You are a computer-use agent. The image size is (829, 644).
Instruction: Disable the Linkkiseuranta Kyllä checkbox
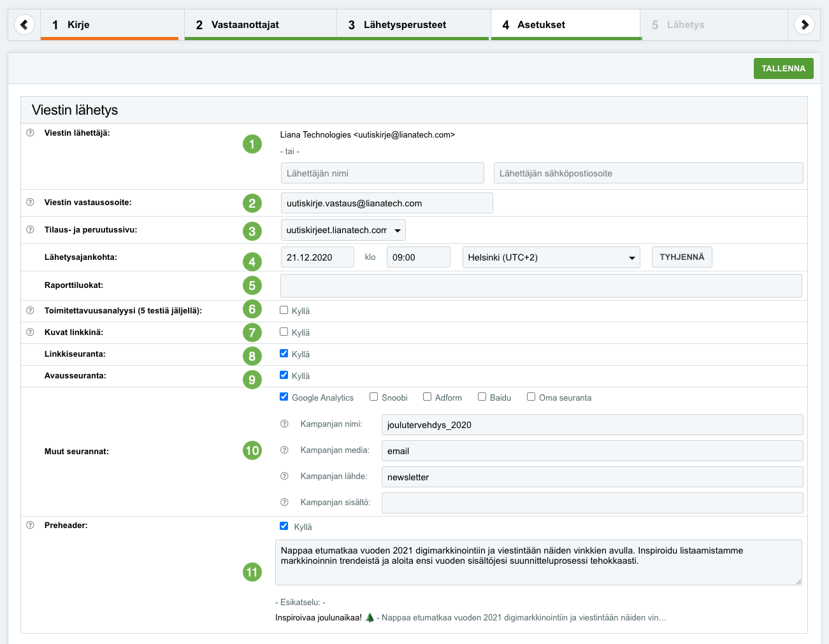(284, 354)
